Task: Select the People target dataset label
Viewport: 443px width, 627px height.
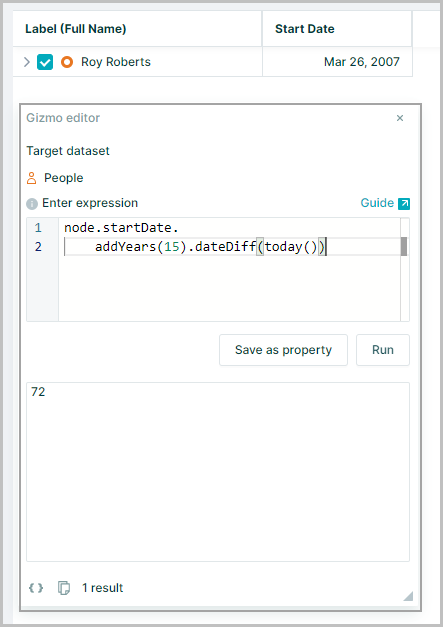Action: (64, 178)
